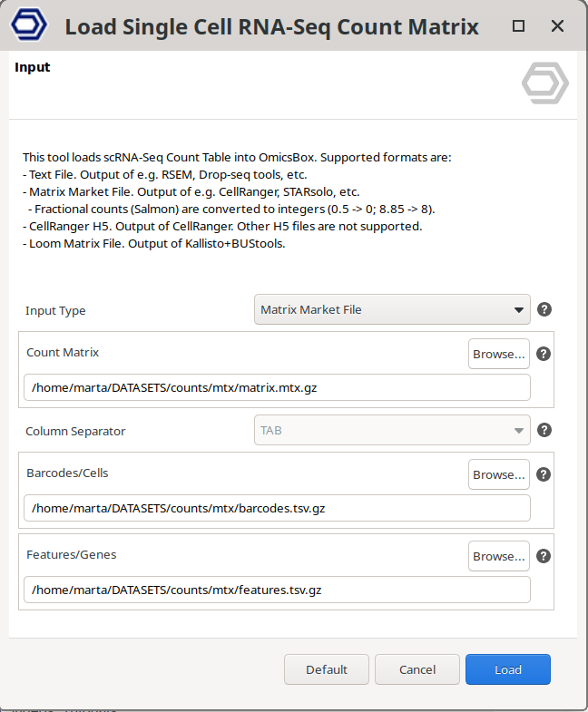Viewport: 588px width, 712px height.
Task: Show help for Barcodes/Cells
Action: pyautogui.click(x=544, y=474)
